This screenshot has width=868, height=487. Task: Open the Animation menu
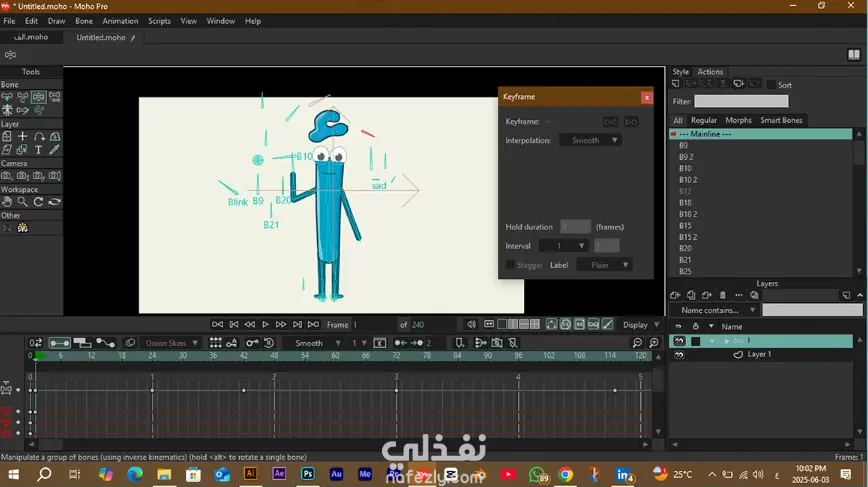click(x=120, y=21)
